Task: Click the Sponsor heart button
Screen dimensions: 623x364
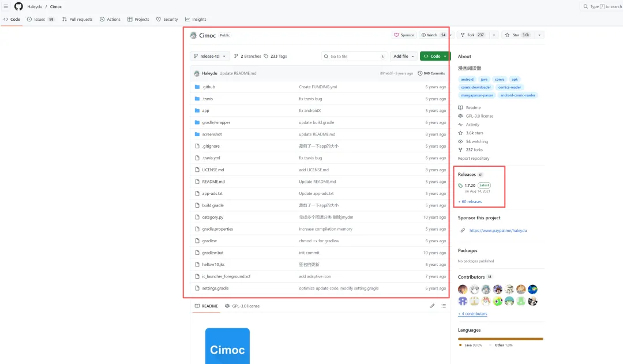Action: coord(404,35)
